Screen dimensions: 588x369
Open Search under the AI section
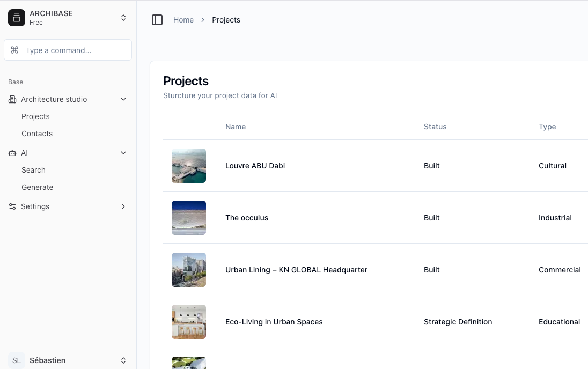tap(33, 170)
